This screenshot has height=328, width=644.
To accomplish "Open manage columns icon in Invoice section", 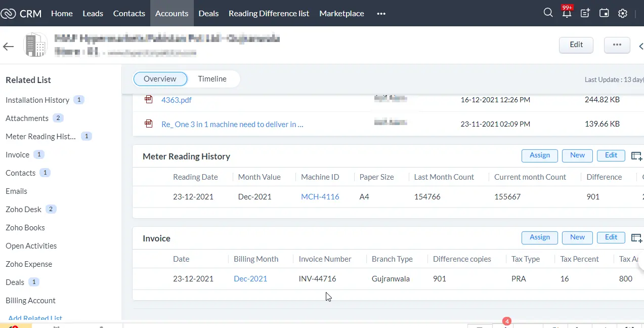I will [636, 237].
